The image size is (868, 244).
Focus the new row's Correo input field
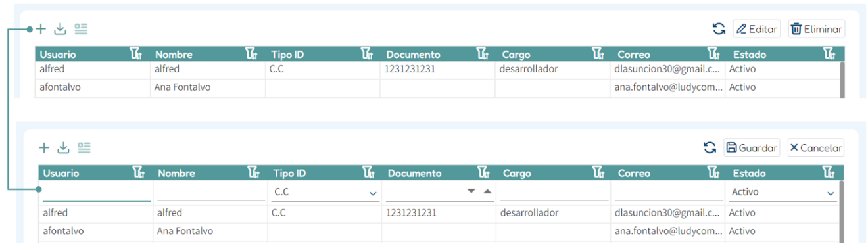(669, 193)
